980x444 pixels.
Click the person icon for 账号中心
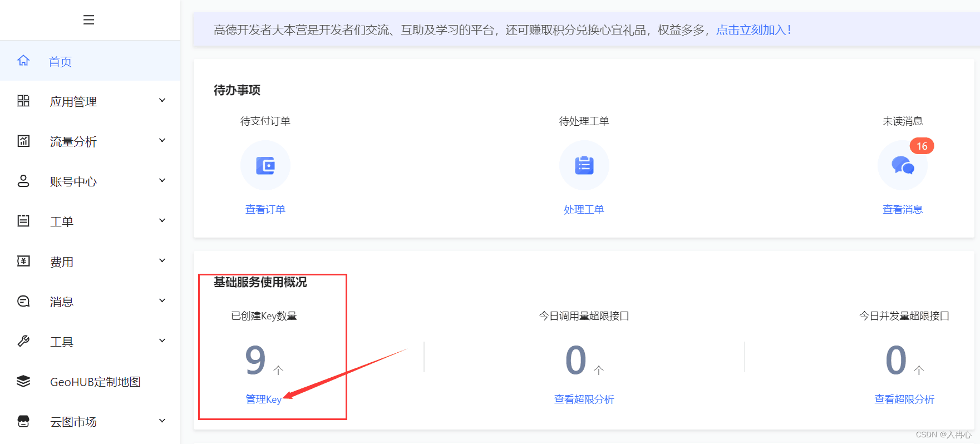[23, 181]
